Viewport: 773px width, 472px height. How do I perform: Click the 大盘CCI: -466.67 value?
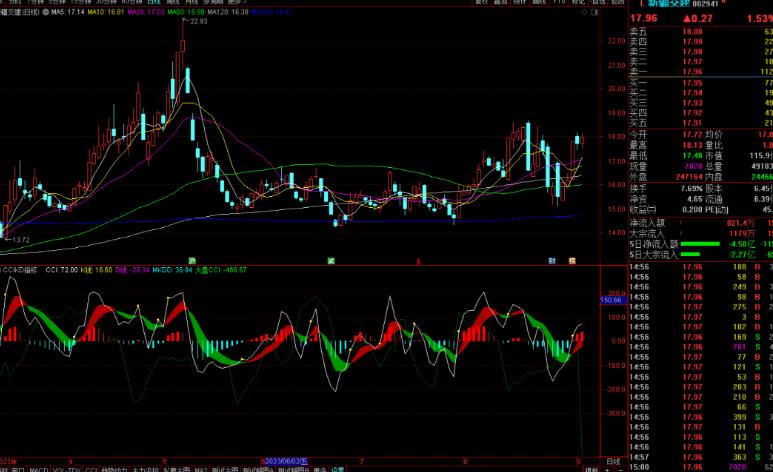click(221, 270)
